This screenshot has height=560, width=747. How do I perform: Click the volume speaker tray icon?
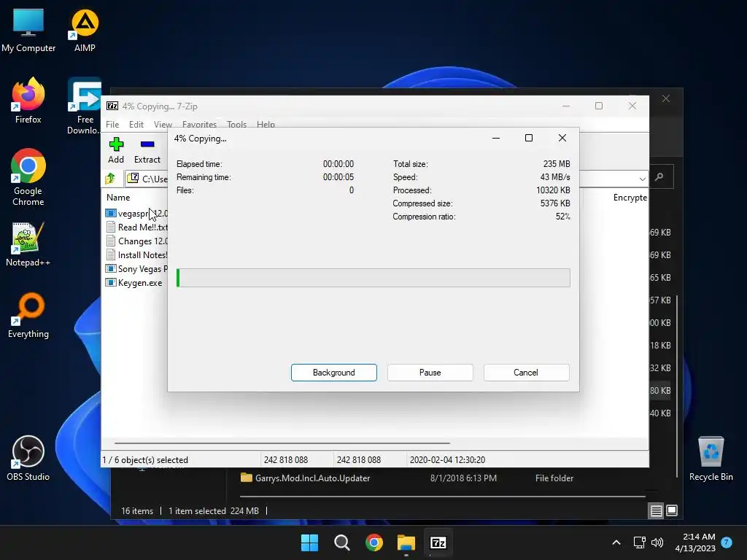click(657, 542)
